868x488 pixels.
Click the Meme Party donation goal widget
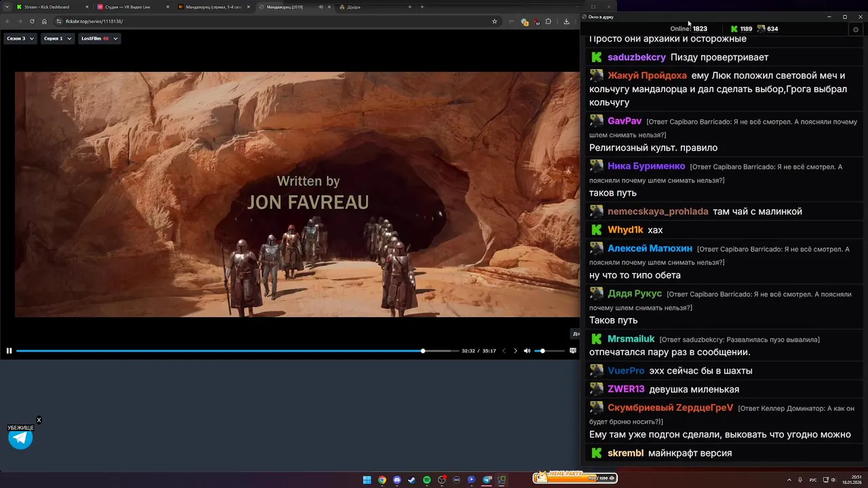click(575, 477)
